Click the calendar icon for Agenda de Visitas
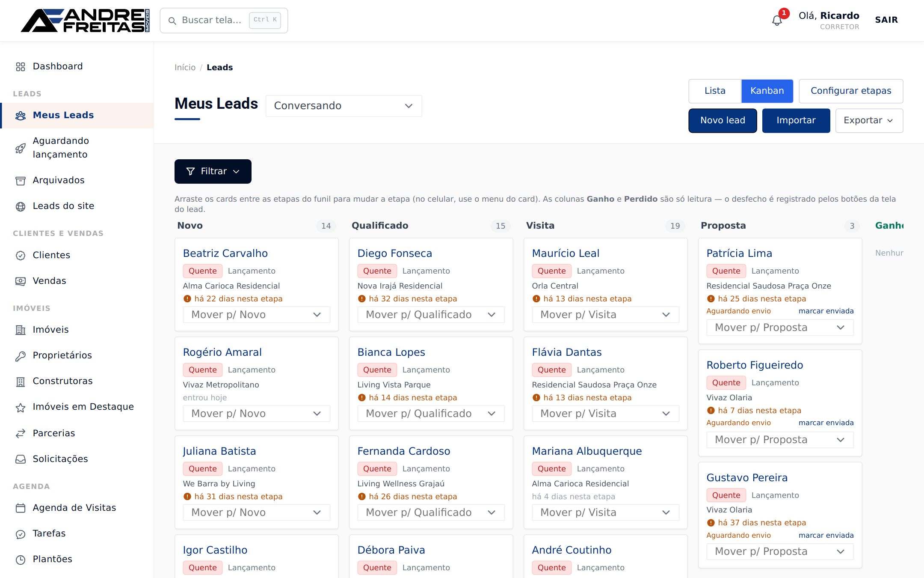The image size is (924, 578). click(x=21, y=508)
